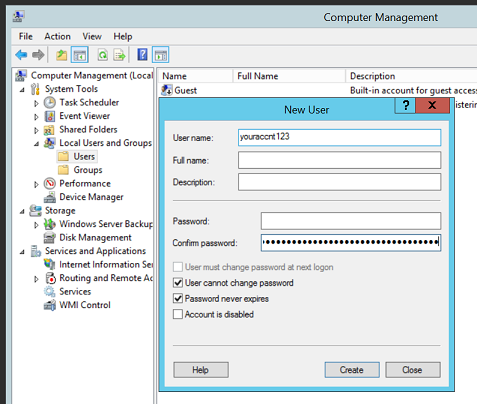The image size is (477, 404).
Task: Click the Internet Information Services icon
Action: (50, 265)
